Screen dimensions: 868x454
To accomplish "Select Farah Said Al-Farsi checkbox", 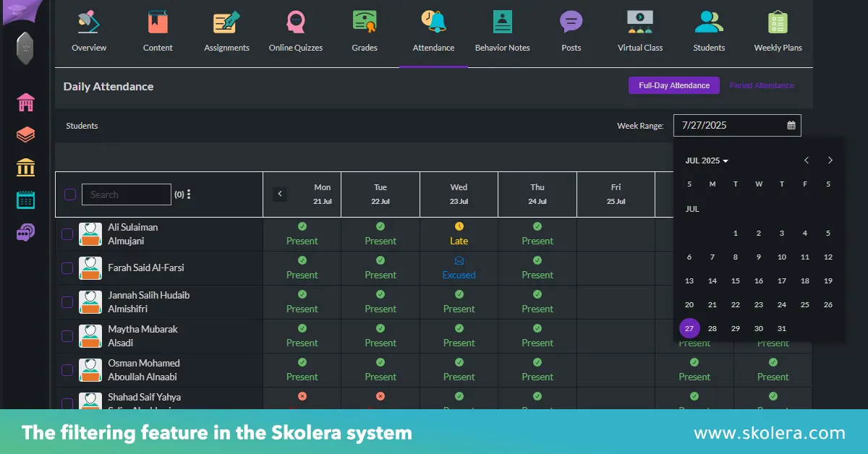I will click(x=67, y=268).
